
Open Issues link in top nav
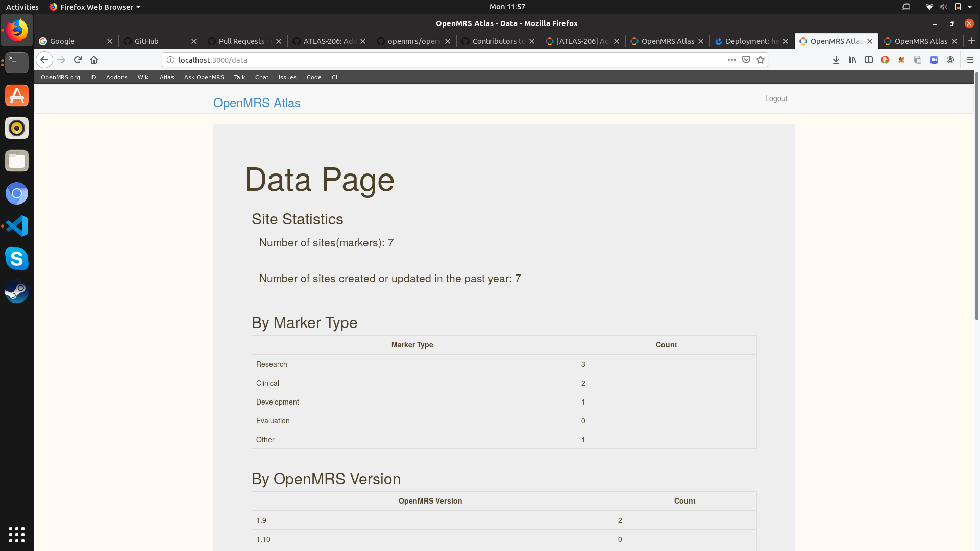(x=287, y=77)
